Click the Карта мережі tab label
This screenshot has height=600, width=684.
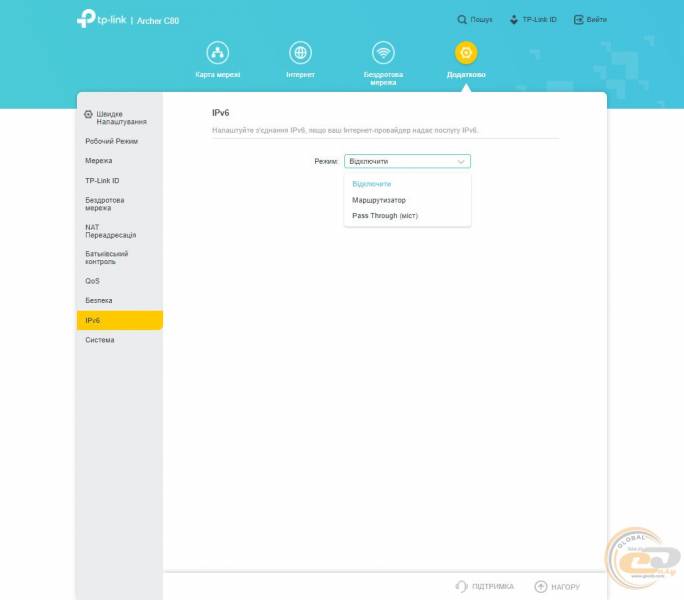click(x=217, y=75)
